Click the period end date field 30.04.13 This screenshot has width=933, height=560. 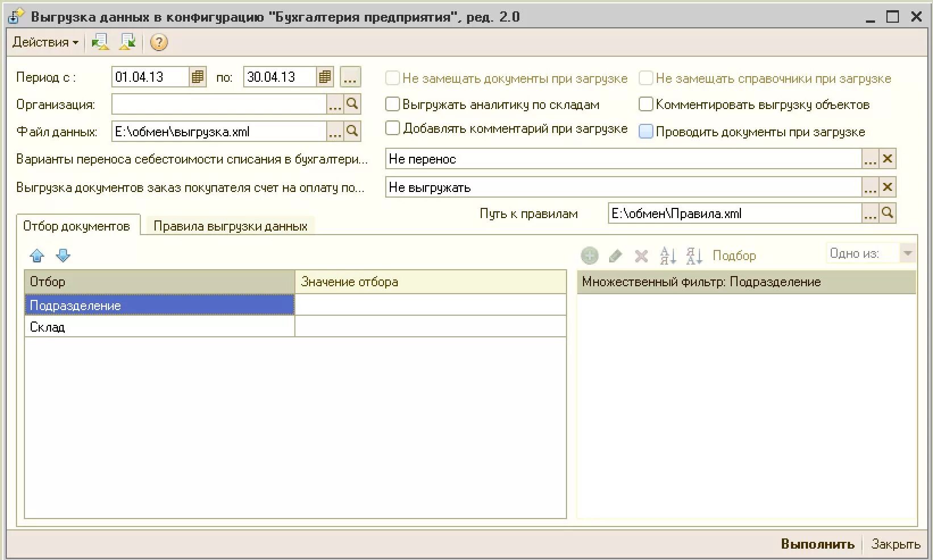[x=280, y=77]
